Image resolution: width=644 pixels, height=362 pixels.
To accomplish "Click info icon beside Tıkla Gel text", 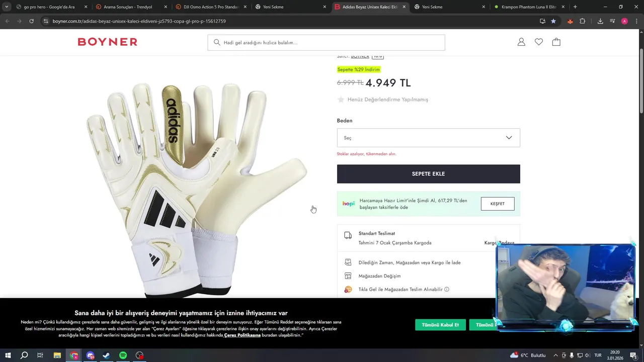I will click(447, 290).
